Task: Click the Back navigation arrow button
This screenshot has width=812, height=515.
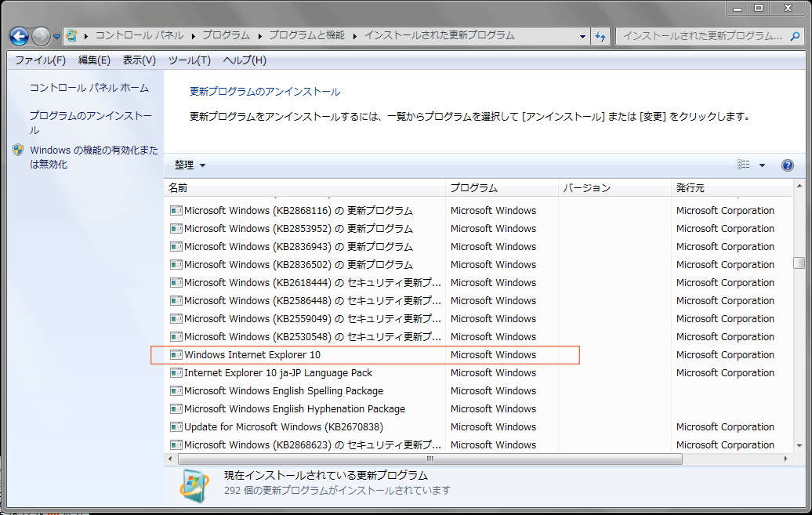Action: tap(19, 36)
